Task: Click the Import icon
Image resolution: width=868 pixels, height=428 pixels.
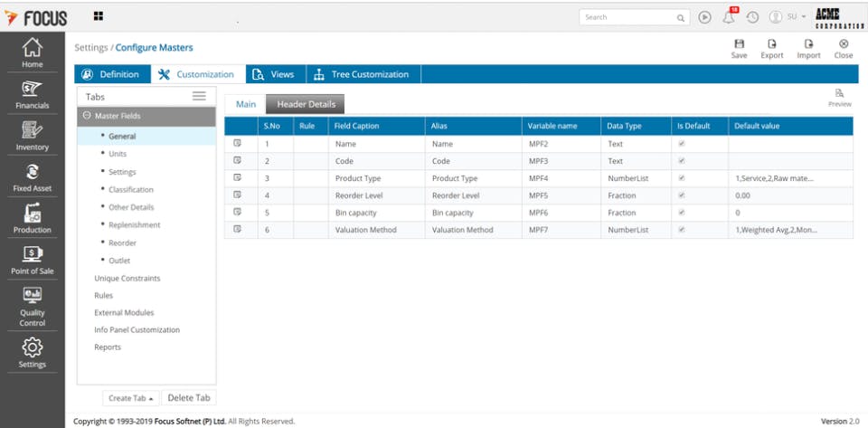Action: click(x=808, y=43)
